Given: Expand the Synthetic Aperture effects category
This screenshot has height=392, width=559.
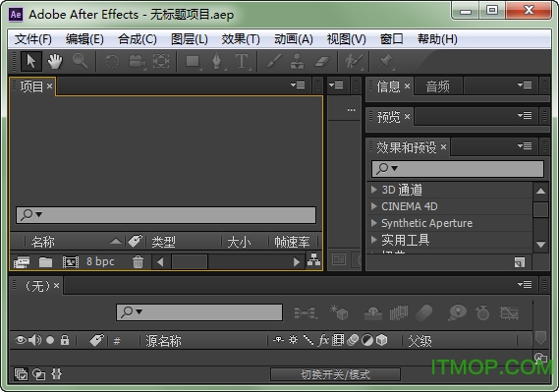Looking at the screenshot, I should tap(374, 223).
